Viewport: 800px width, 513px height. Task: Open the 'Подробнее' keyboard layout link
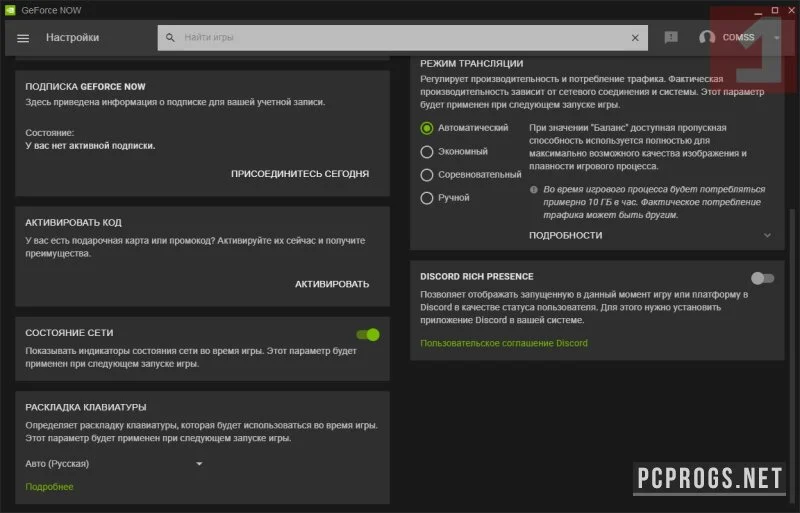pos(49,487)
